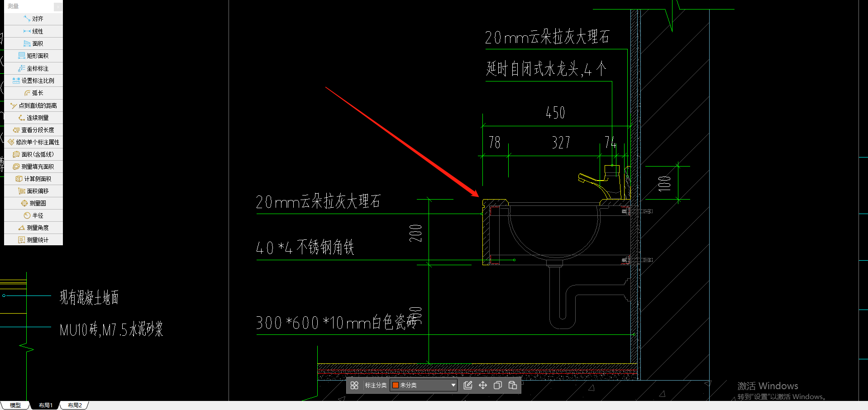Switch to the 布局2 tab

pyautogui.click(x=75, y=405)
